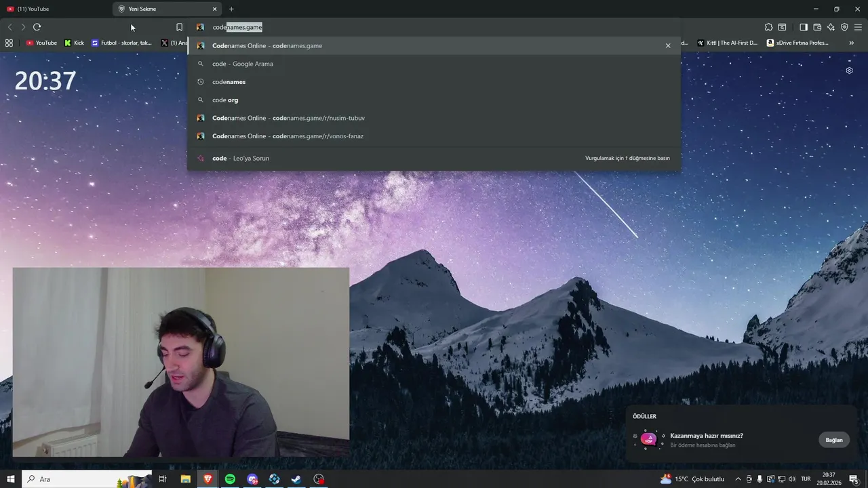Viewport: 868px width, 488px height.
Task: Open the Kick bookmark
Action: (74, 43)
